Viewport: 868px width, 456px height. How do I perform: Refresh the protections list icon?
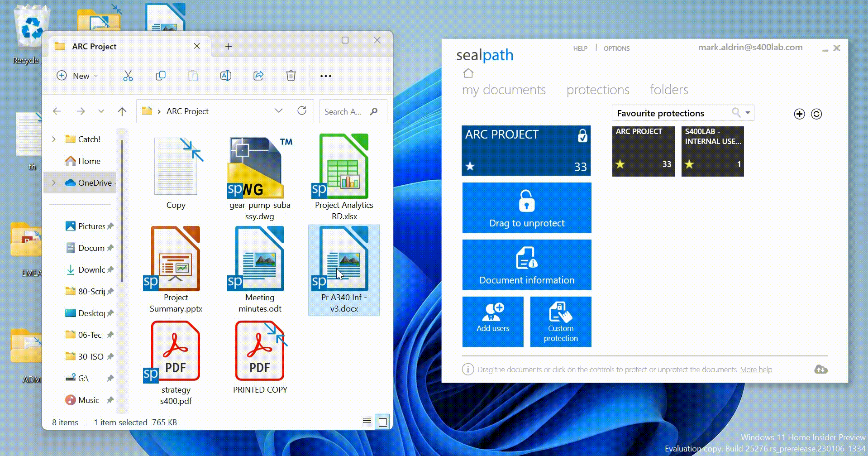(817, 114)
